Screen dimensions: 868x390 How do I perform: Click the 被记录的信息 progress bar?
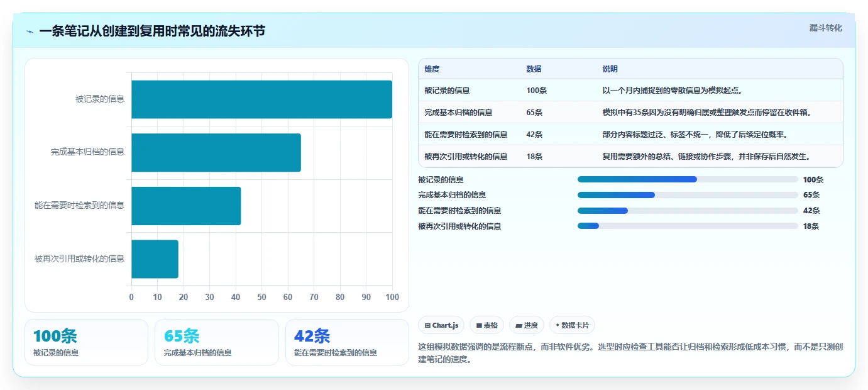click(688, 179)
